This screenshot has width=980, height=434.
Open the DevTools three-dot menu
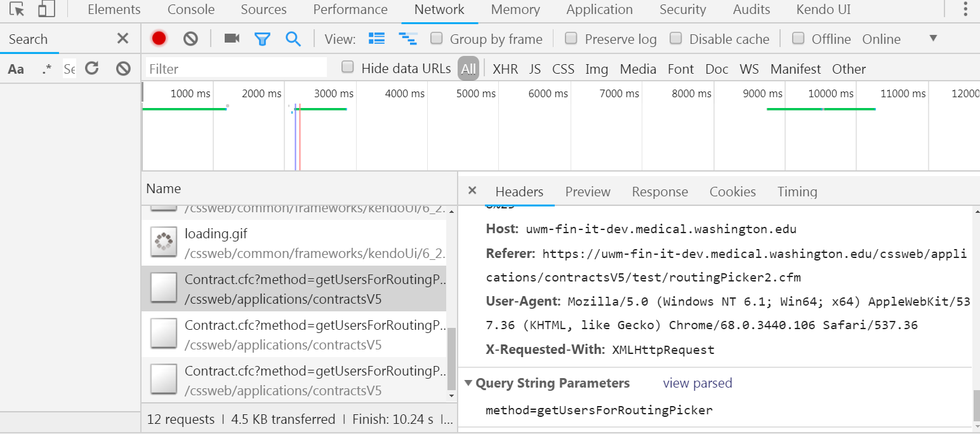point(965,10)
